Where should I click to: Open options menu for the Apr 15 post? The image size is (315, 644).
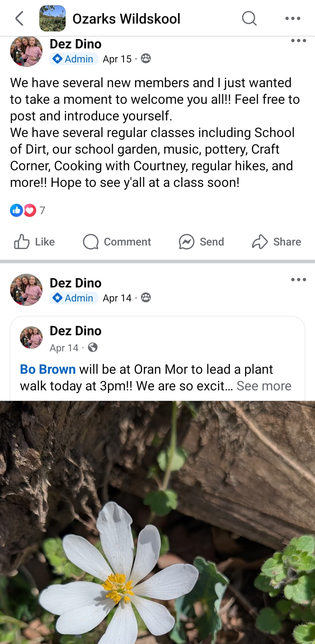[298, 41]
